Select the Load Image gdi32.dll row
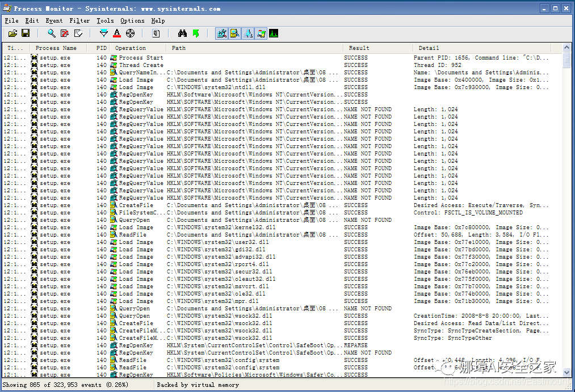 point(282,250)
